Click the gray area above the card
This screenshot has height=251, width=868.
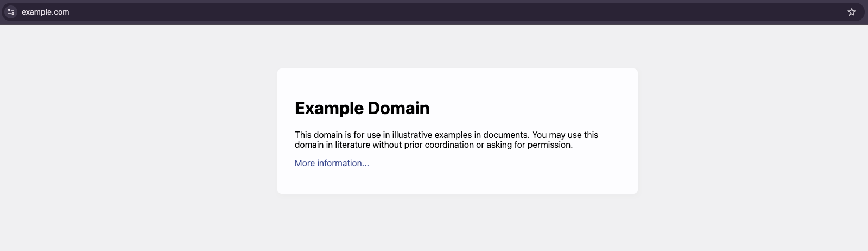point(457,46)
